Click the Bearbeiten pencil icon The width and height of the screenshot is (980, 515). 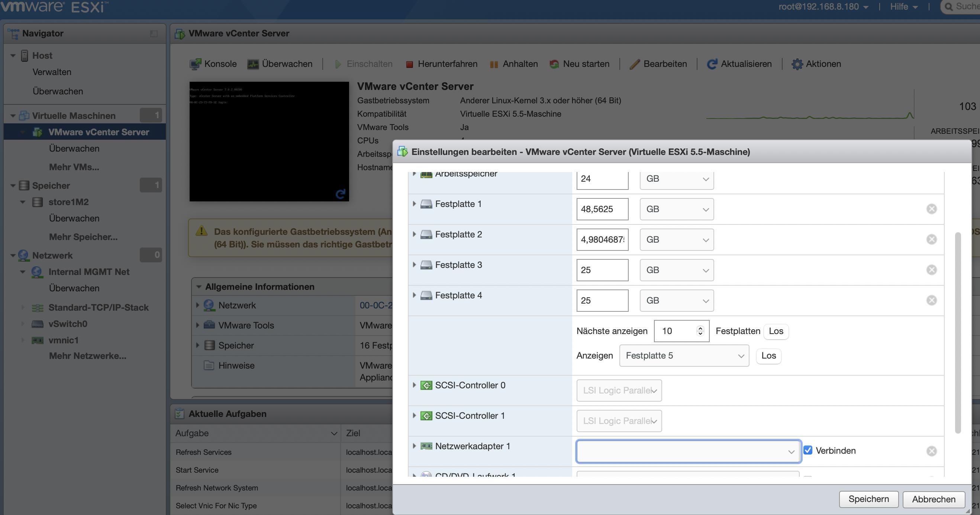coord(635,64)
